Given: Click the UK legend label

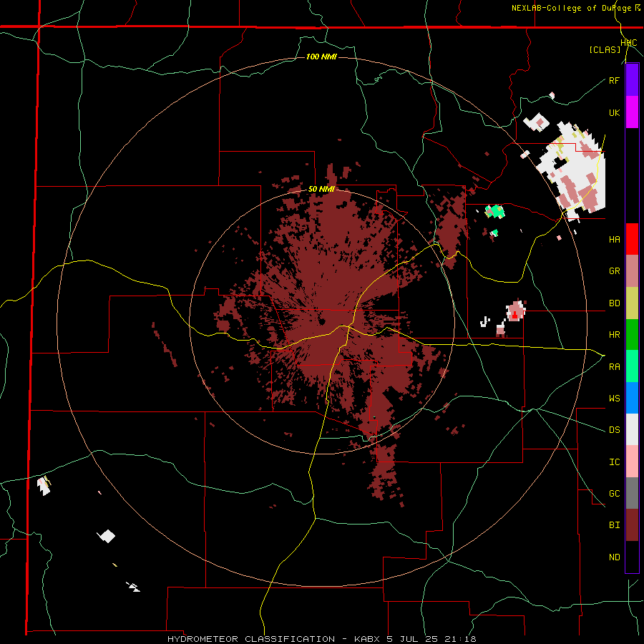Looking at the screenshot, I should 615,112.
